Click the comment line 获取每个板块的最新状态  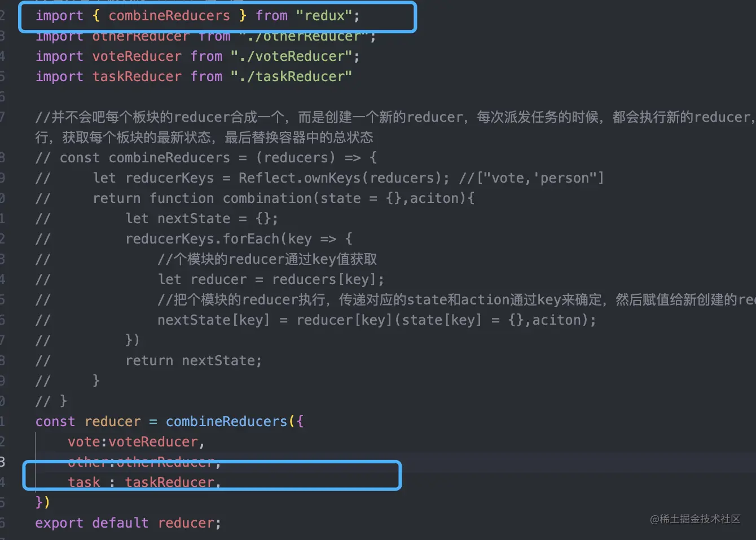tap(204, 138)
